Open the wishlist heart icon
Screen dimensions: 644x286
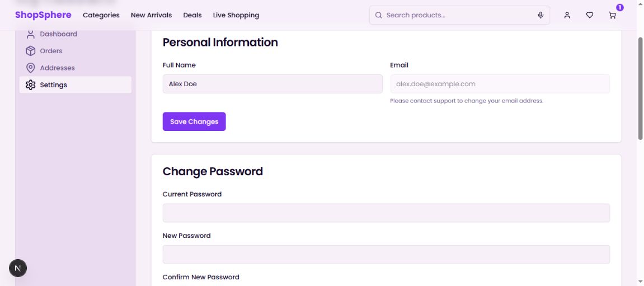(x=590, y=15)
